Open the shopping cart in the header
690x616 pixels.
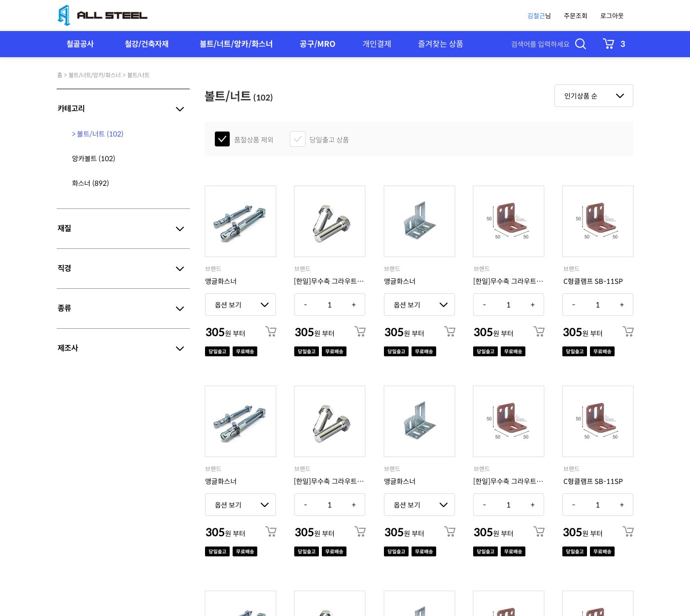[609, 44]
